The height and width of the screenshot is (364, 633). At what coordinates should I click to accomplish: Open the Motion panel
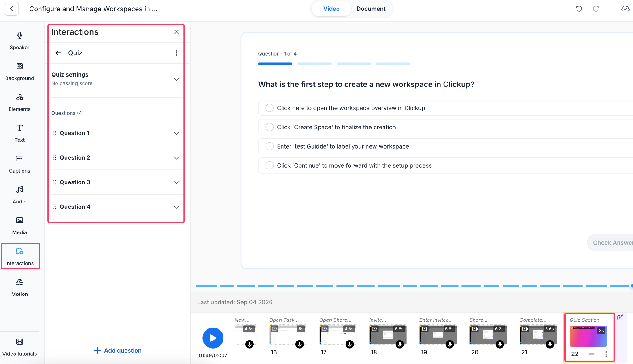pyautogui.click(x=19, y=288)
